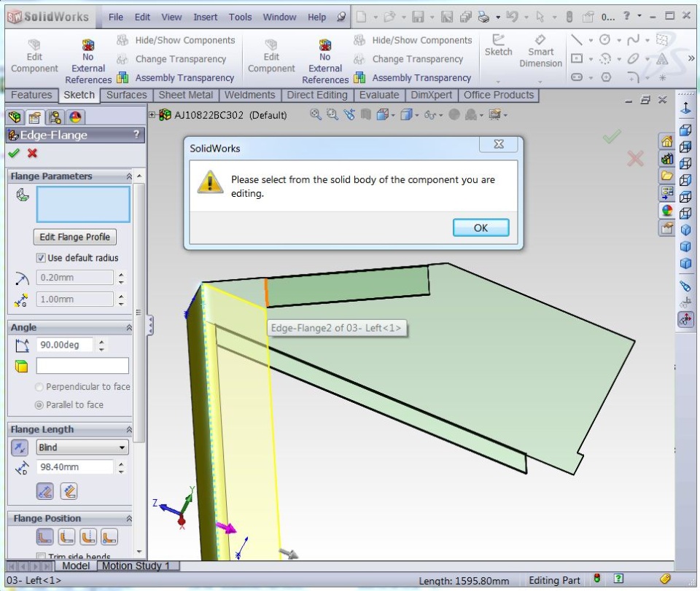Choose Outer Virtual Sharp length origin

click(x=45, y=491)
